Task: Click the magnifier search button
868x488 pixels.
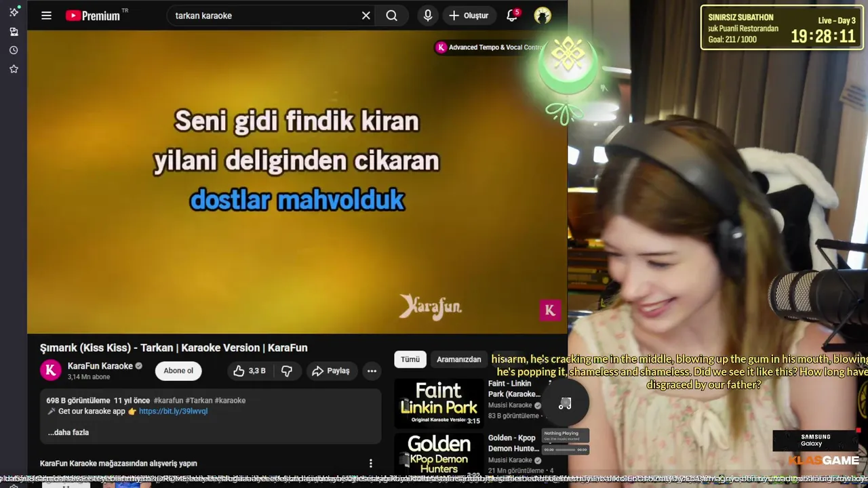Action: click(x=392, y=16)
